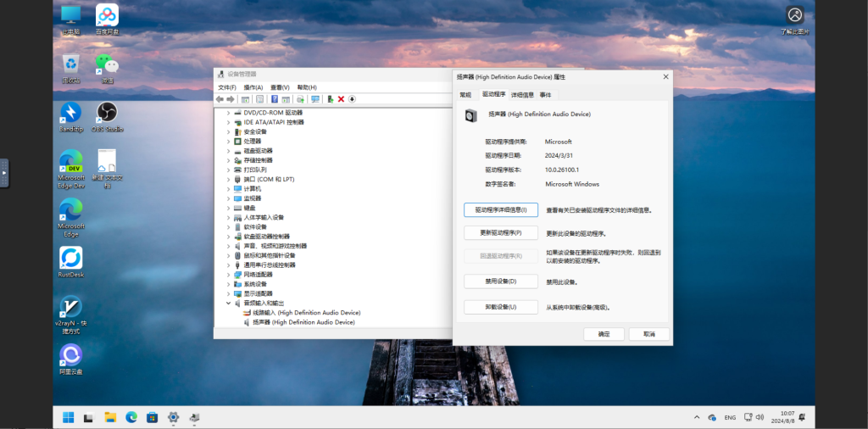Click Scan for hardware changes monitor icon

[x=315, y=99]
